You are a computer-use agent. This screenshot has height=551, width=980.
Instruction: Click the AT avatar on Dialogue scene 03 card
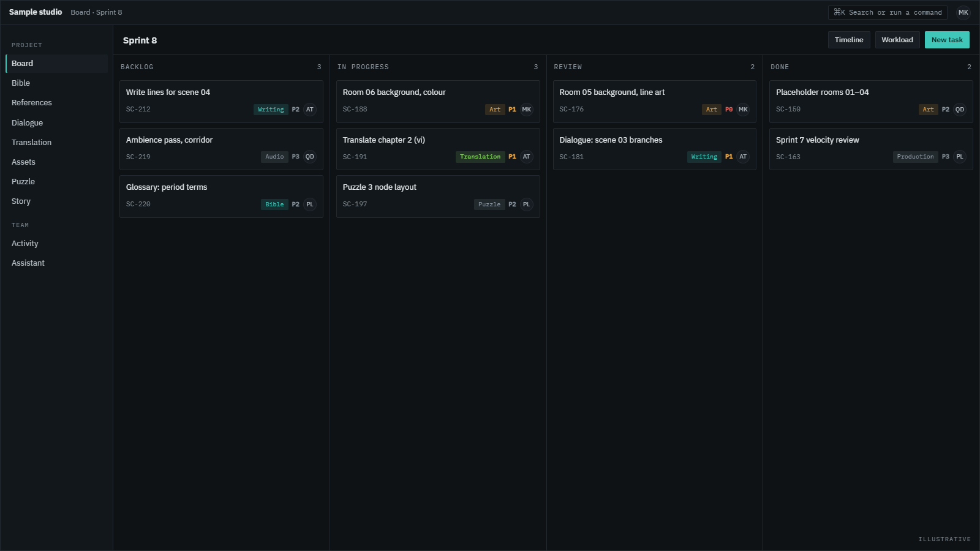tap(743, 157)
